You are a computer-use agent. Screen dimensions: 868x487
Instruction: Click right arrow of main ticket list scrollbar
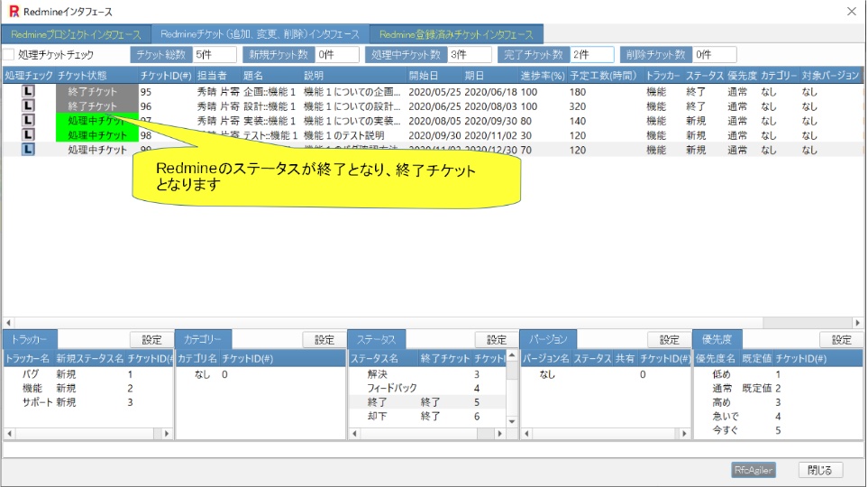click(x=857, y=323)
